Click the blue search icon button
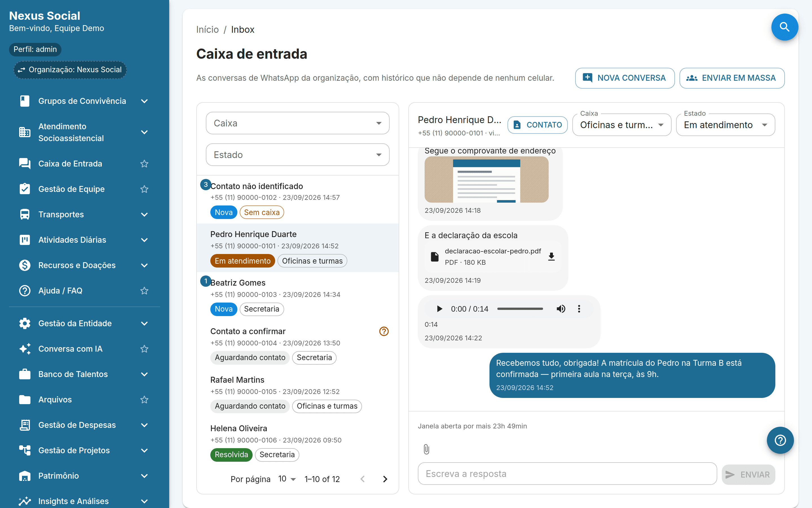The width and height of the screenshot is (812, 508). click(784, 27)
